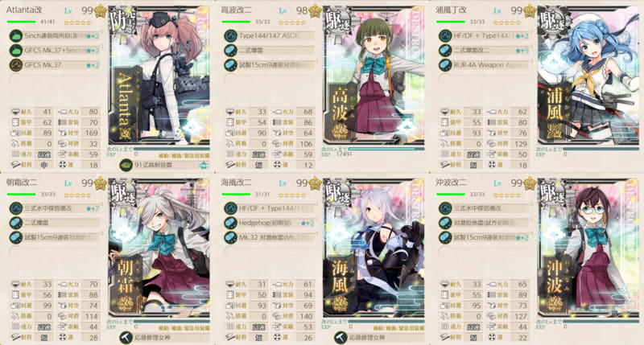Click the RUR-4A Weapon Alpha icon on 浦風丁改
Image resolution: width=644 pixels, height=345 pixels.
tap(445, 65)
